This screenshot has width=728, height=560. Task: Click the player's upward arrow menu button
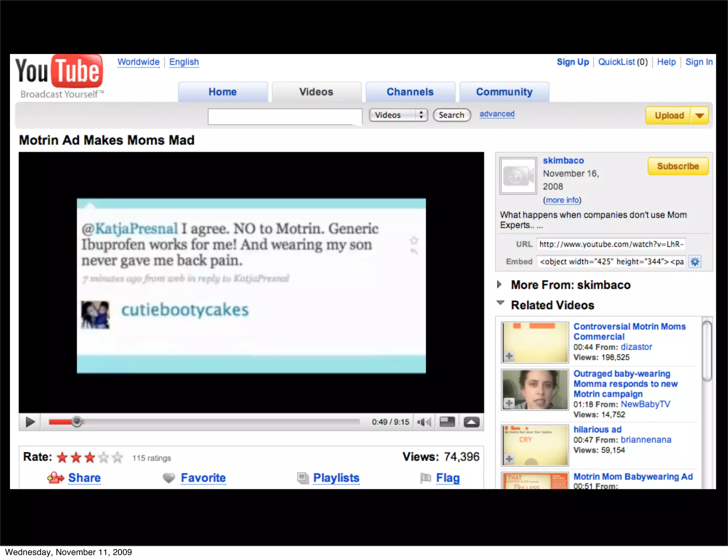click(471, 422)
